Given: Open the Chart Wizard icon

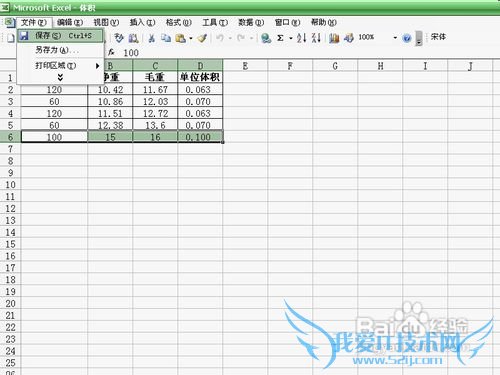Looking at the screenshot, I should [x=334, y=38].
